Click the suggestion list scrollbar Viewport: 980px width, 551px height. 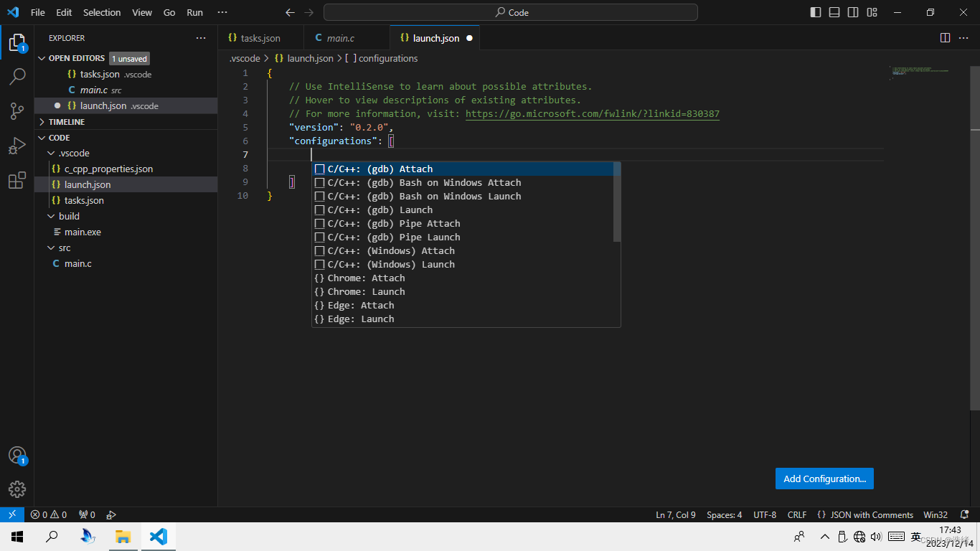[617, 202]
